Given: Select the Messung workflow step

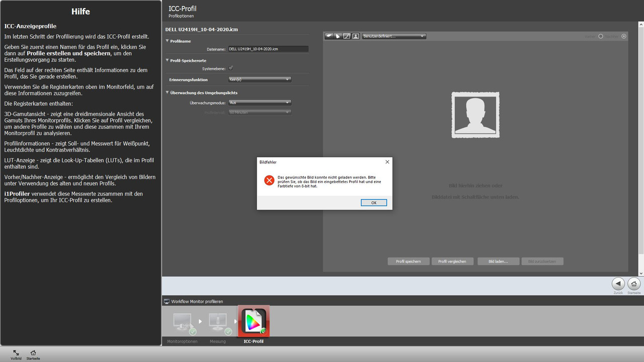Looking at the screenshot, I should (x=218, y=324).
